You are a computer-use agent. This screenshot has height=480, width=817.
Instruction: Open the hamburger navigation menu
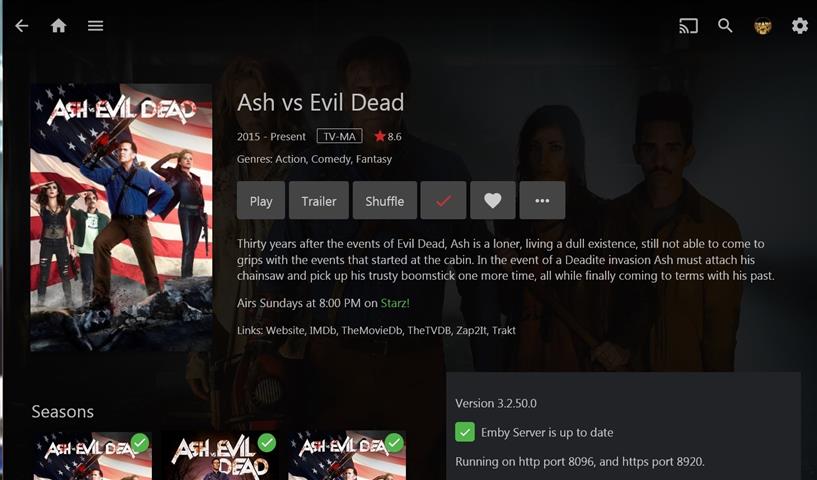[x=95, y=26]
